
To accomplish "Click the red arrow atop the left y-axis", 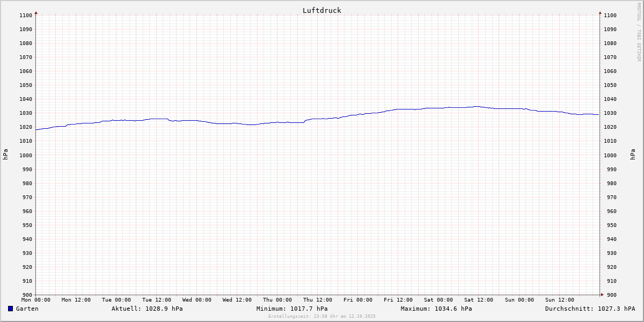I will coord(36,12).
